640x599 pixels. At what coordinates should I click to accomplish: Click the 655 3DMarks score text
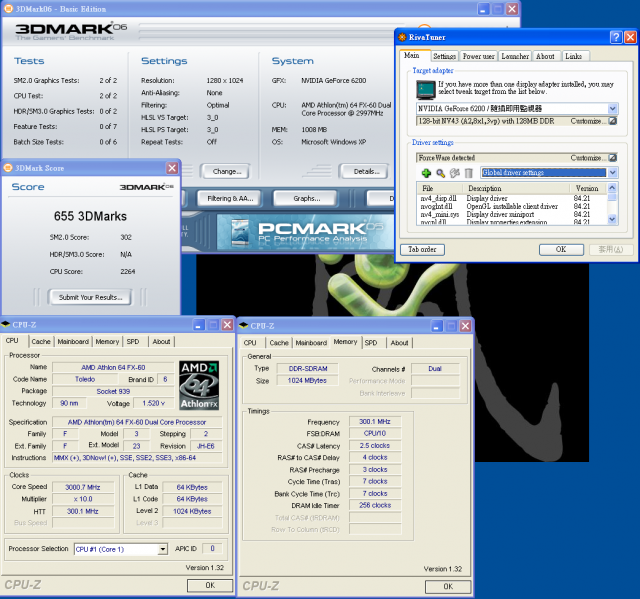coord(91,216)
